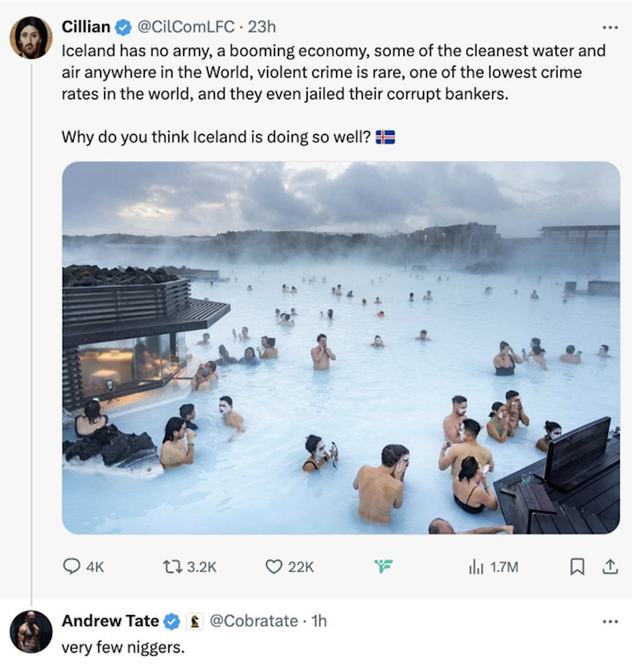The height and width of the screenshot is (672, 632).
Task: Repost Cillian's tweet with 3.2K reposts
Action: (x=172, y=567)
